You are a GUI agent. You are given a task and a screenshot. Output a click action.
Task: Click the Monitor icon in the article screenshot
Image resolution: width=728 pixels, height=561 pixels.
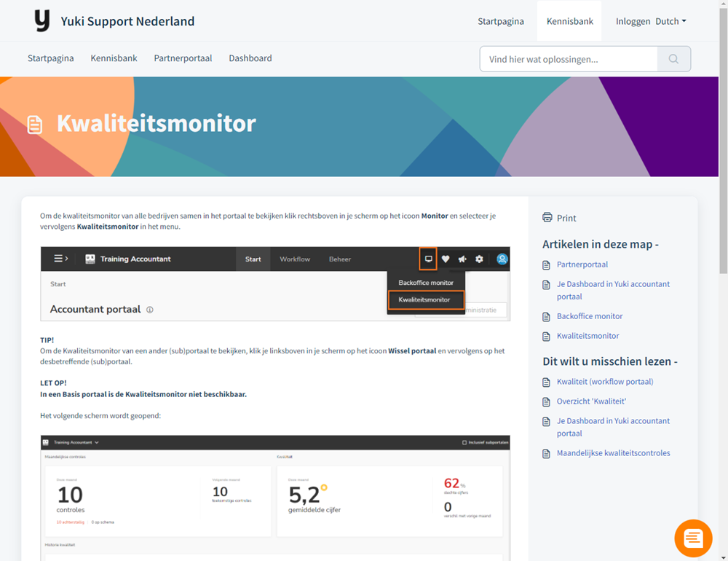click(428, 259)
